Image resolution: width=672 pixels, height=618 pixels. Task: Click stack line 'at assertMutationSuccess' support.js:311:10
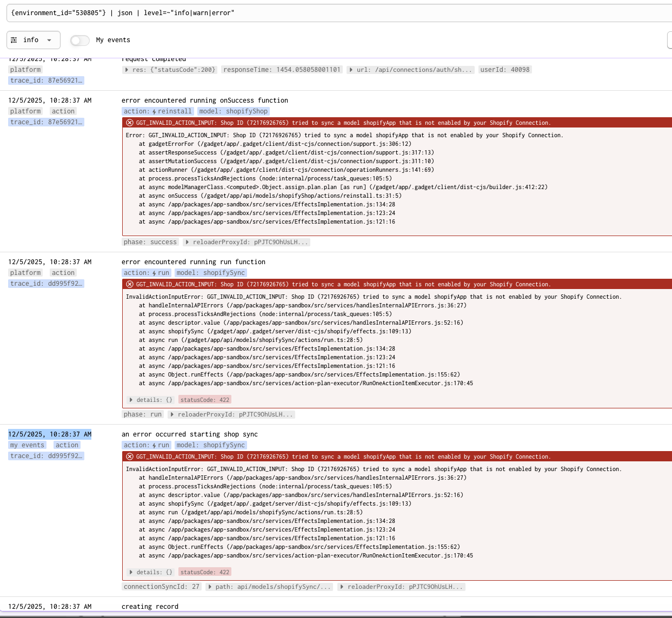(287, 162)
